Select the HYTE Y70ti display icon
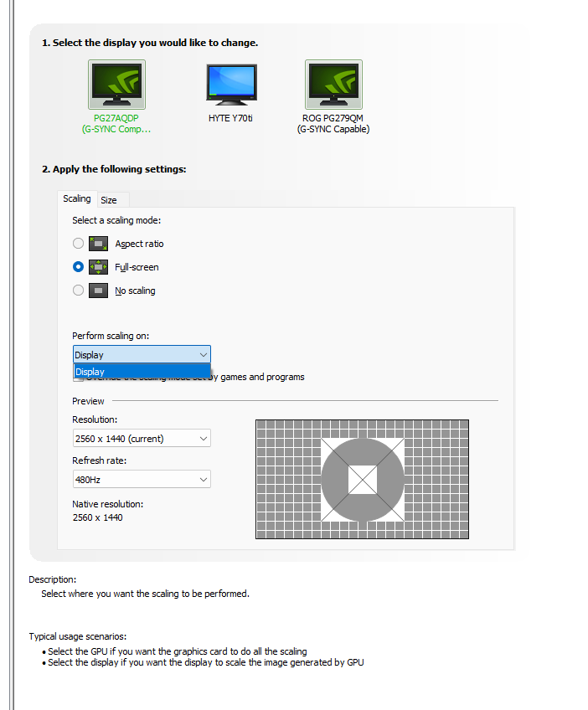Screen dimensions: 588x710 point(230,85)
